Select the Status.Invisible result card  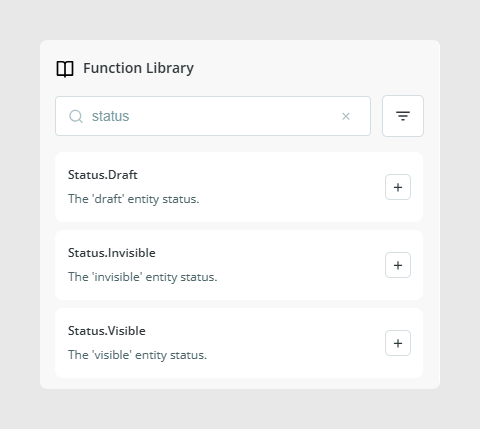point(239,265)
